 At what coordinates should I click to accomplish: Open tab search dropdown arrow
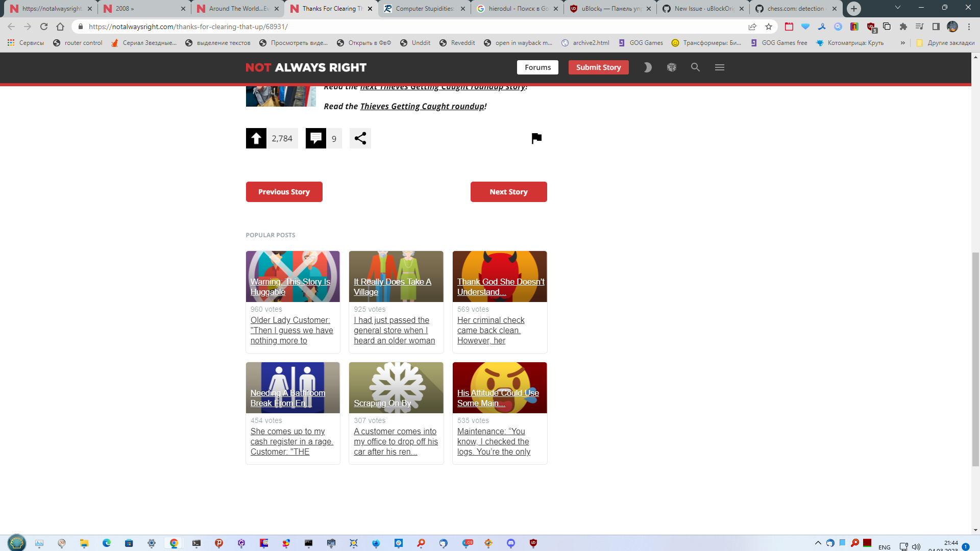[897, 8]
